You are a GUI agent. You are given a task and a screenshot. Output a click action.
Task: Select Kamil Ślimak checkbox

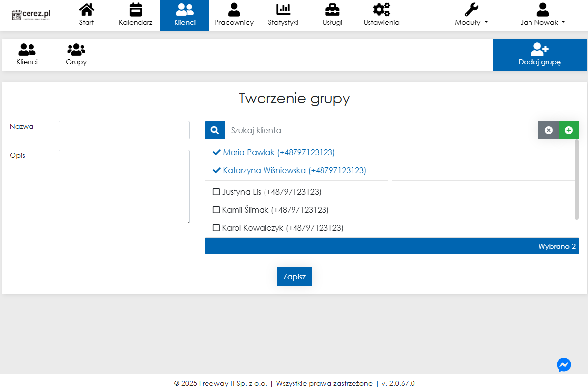[x=216, y=210]
